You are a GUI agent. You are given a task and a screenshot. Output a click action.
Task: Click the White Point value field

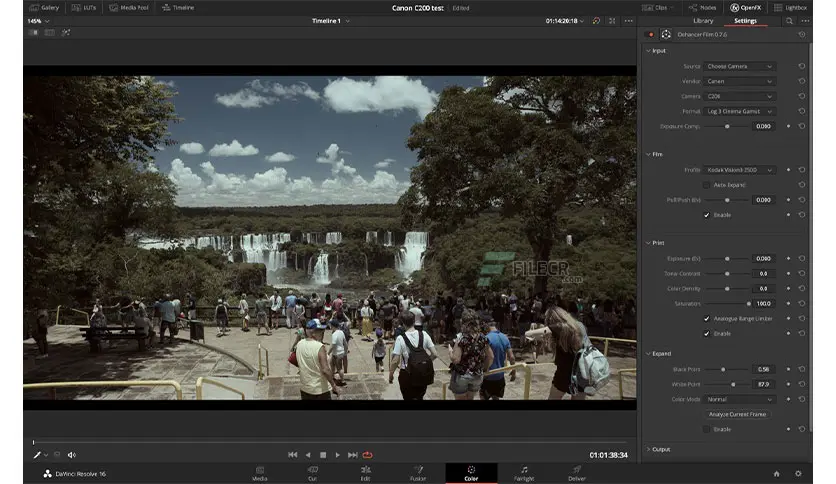click(x=763, y=384)
